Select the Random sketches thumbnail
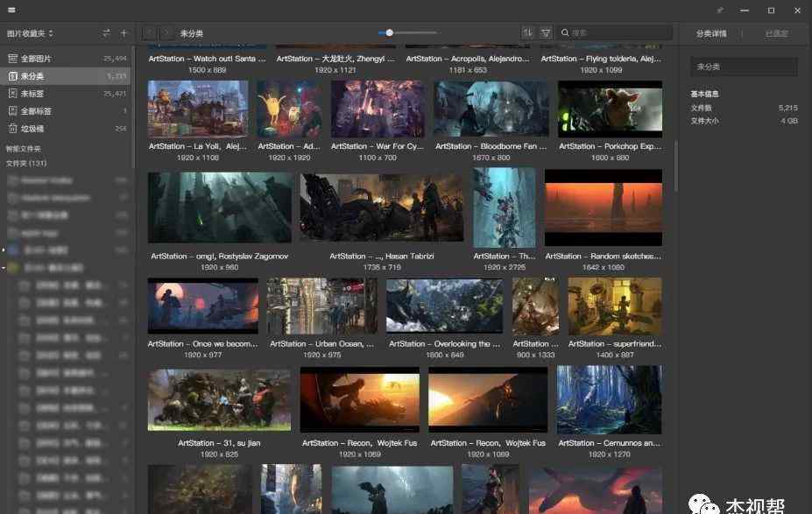 pos(604,207)
